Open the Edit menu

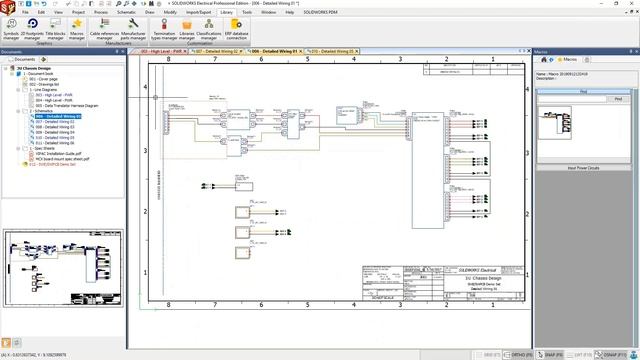tap(41, 12)
